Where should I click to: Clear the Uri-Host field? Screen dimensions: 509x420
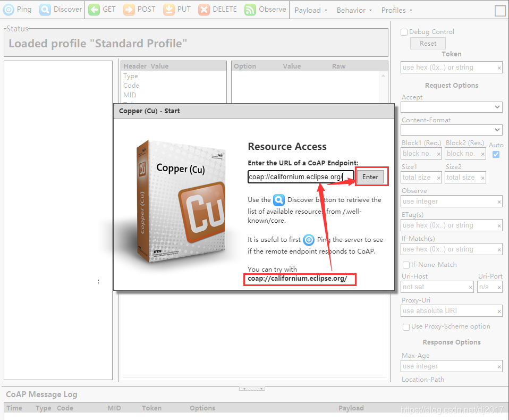(470, 288)
